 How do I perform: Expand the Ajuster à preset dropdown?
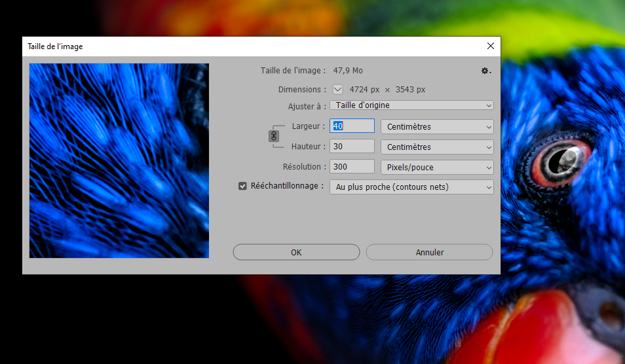(x=411, y=105)
